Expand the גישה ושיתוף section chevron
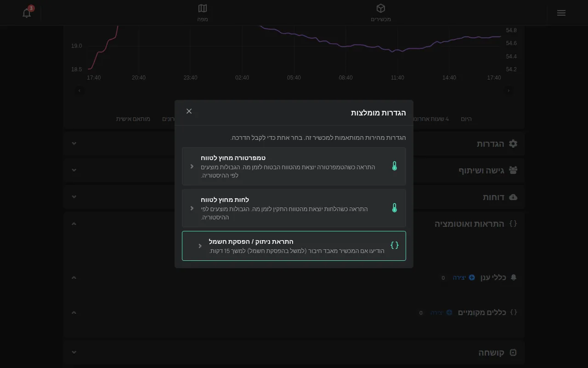 tap(74, 170)
